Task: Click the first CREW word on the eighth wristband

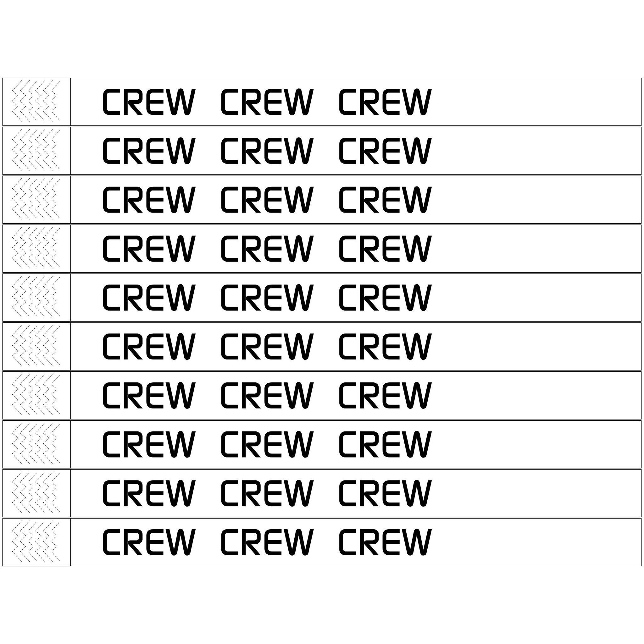Action: point(149,444)
